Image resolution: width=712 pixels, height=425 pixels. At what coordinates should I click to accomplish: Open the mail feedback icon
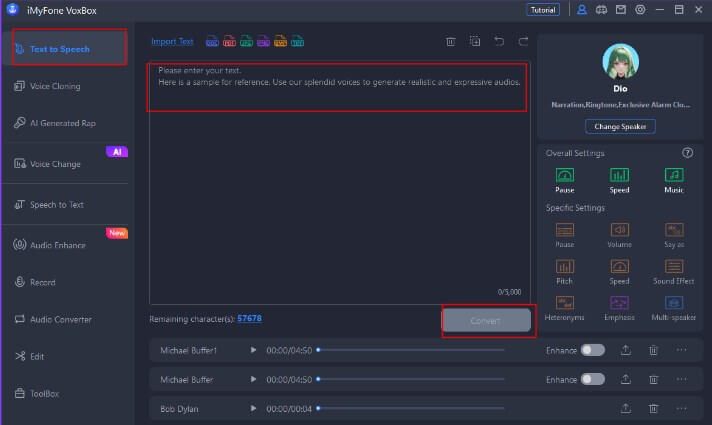coord(621,10)
